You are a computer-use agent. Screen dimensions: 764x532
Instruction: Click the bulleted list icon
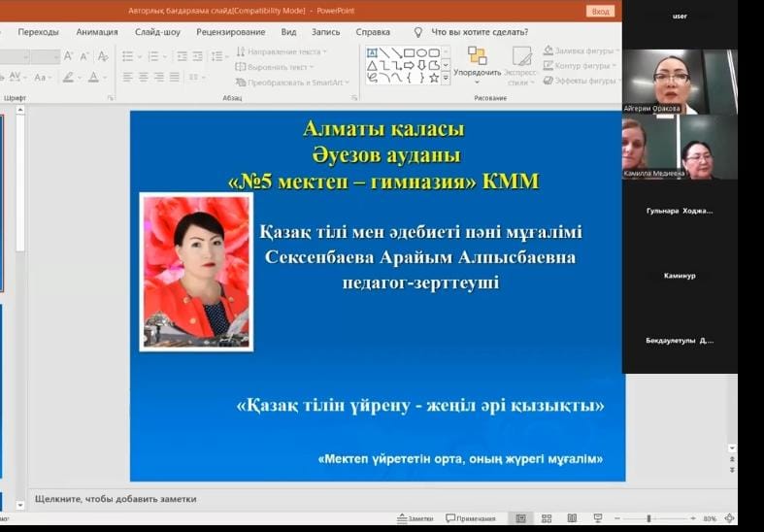click(128, 56)
